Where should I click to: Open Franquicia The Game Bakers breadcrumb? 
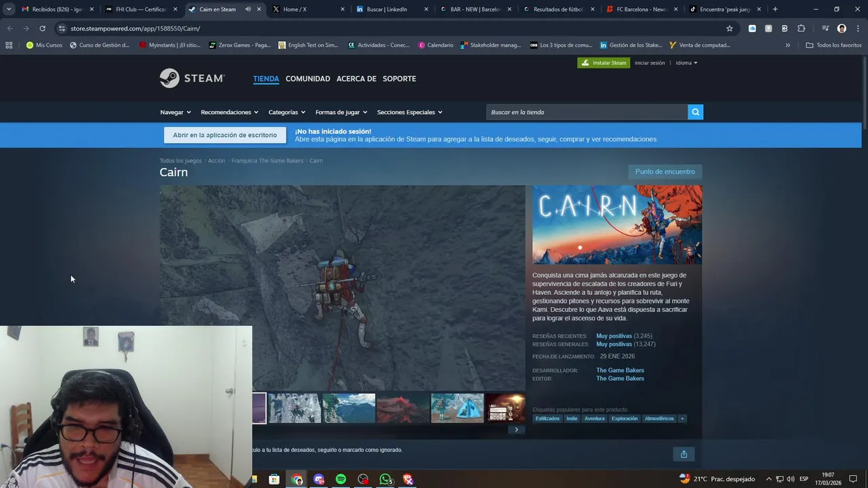267,161
